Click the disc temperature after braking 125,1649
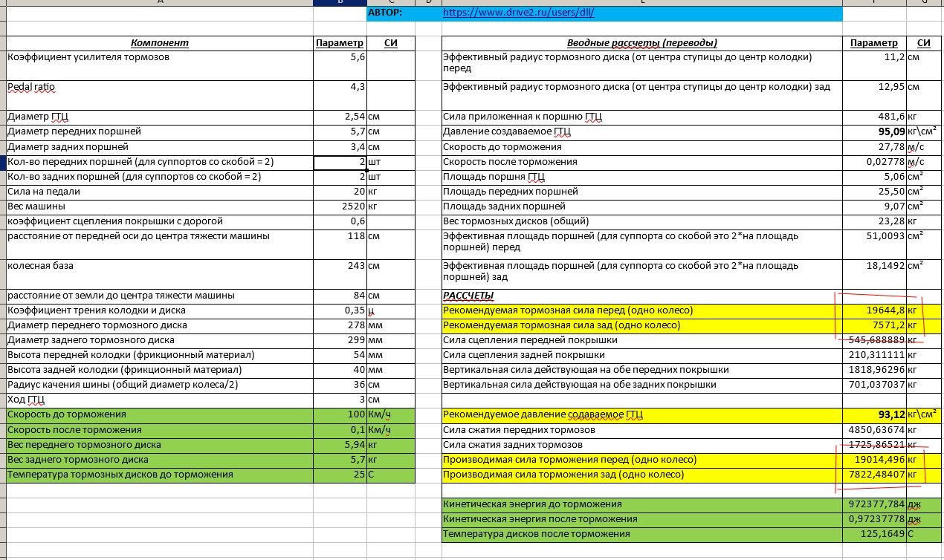944x560 pixels. coord(874,534)
